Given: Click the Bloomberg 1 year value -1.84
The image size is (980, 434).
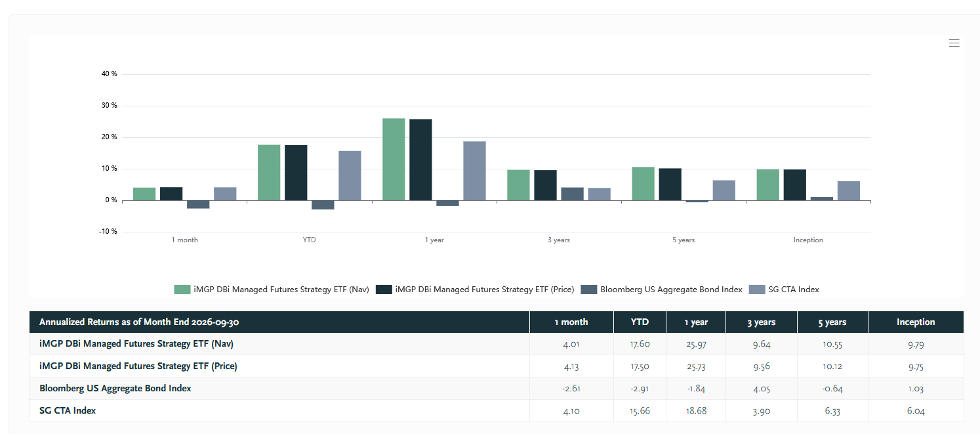Looking at the screenshot, I should 696,389.
